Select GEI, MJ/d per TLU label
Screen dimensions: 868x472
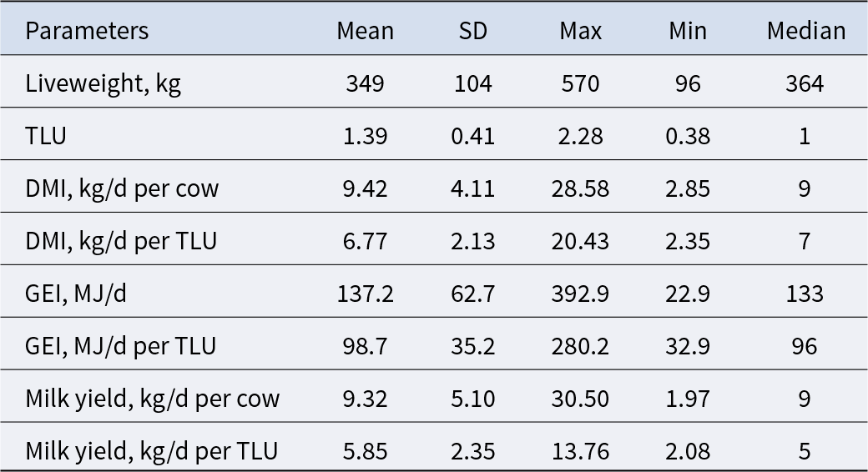[x=120, y=346]
